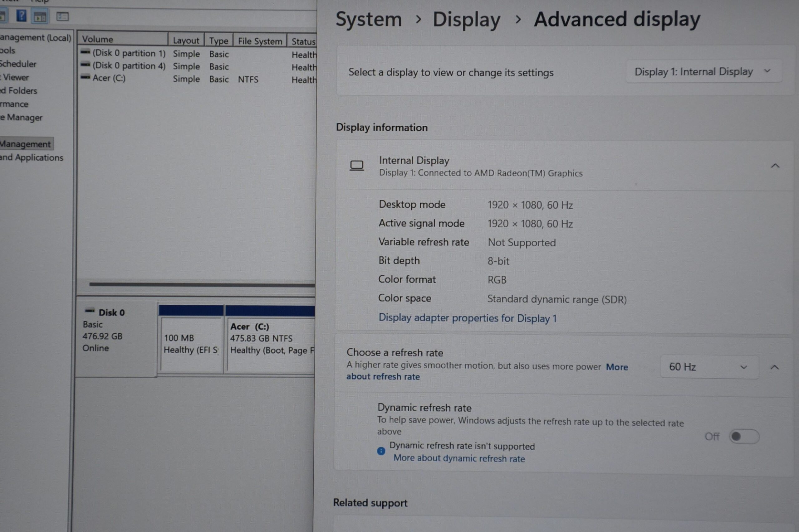Screen dimensions: 799x532
Task: Click the toolbar icon right of the Action Pane icon
Action: [62, 17]
